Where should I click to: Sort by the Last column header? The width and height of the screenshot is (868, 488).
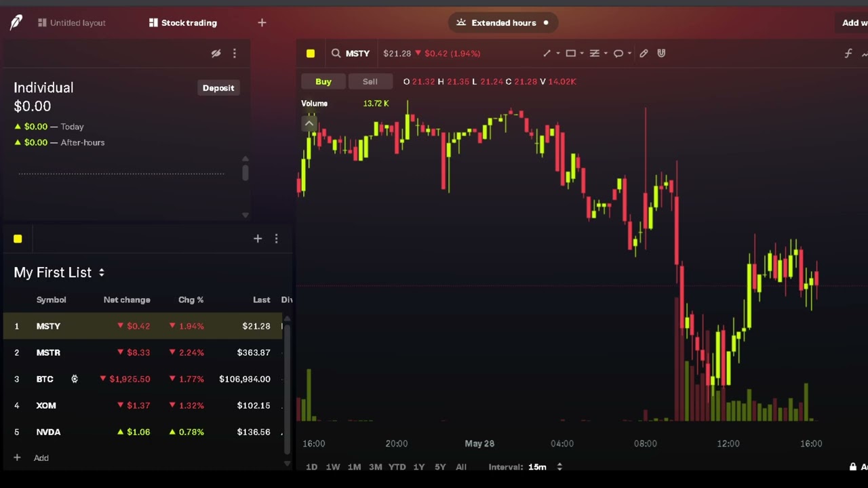point(261,300)
